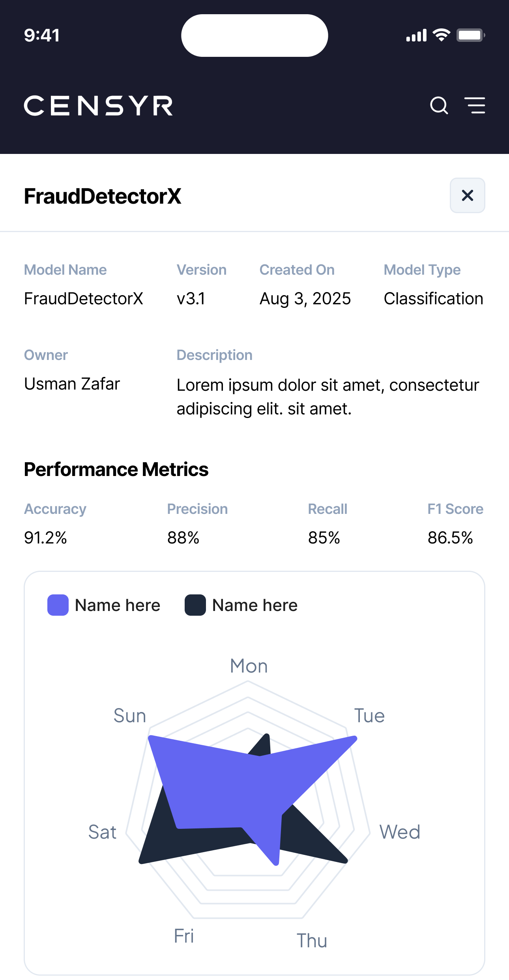The height and width of the screenshot is (980, 509).
Task: Select the Tue axis label on radar chart
Action: pyautogui.click(x=369, y=716)
